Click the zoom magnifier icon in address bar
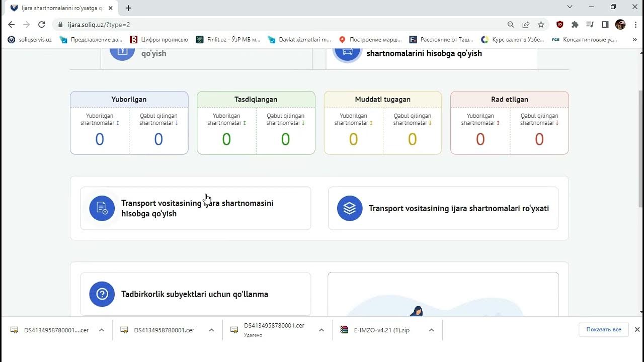 [x=511, y=25]
